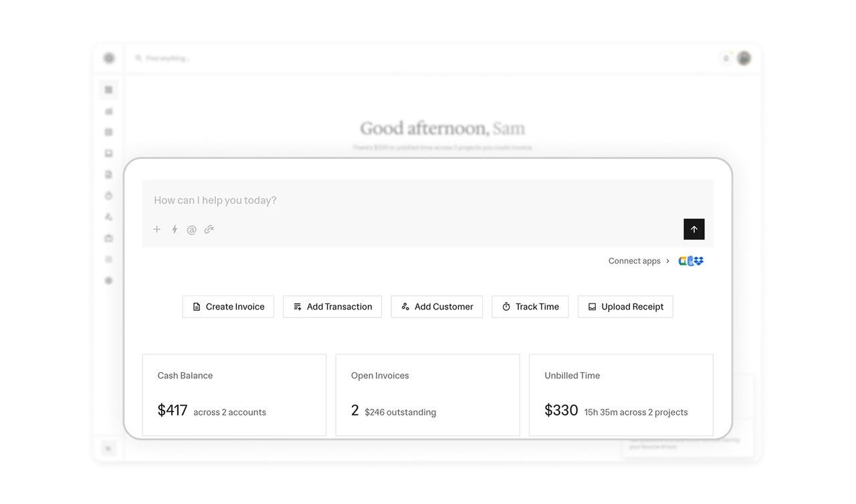Click the Add Transaction button
This screenshot has height=504, width=856.
point(332,307)
